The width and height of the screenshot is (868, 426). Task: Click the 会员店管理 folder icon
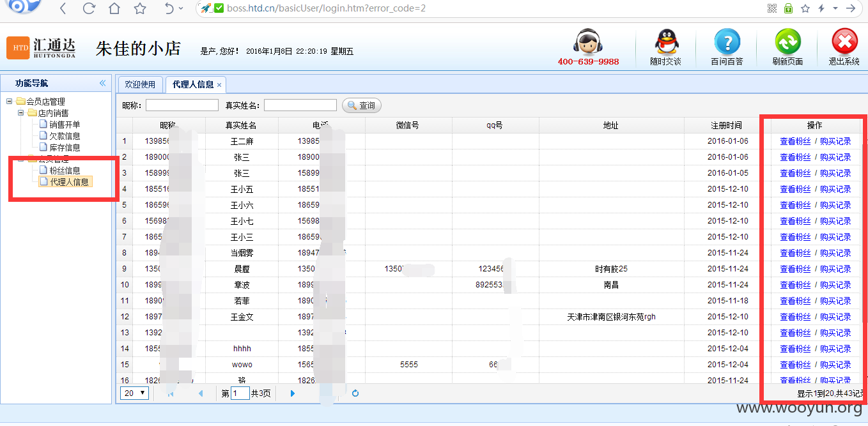pyautogui.click(x=21, y=102)
